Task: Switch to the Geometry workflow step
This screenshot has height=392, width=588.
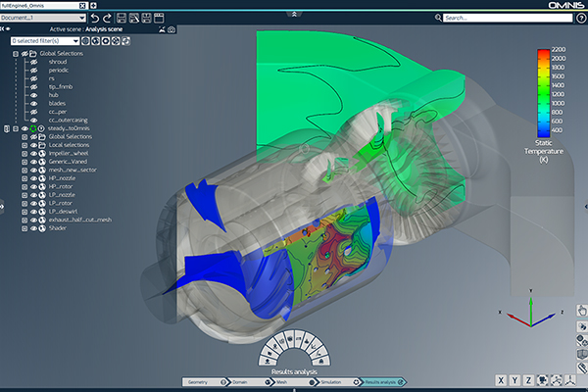Action: click(x=204, y=382)
